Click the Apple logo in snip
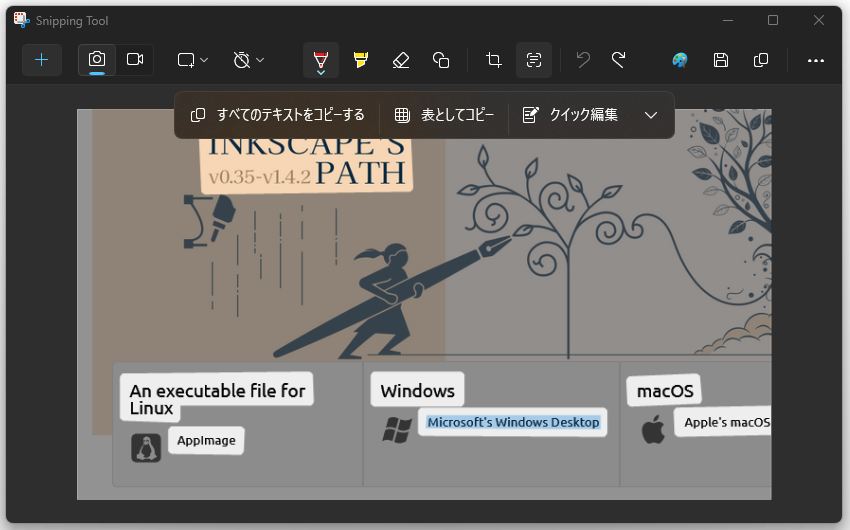This screenshot has height=530, width=850. click(653, 430)
